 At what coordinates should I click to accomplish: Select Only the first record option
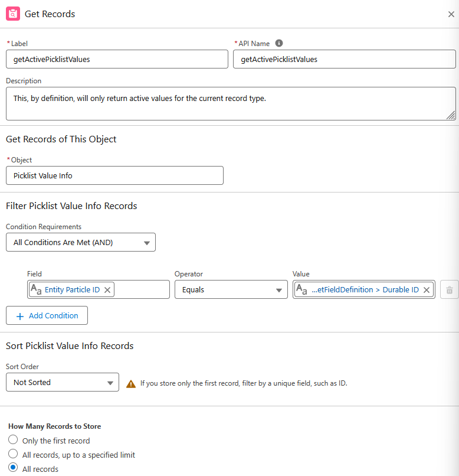pos(13,439)
